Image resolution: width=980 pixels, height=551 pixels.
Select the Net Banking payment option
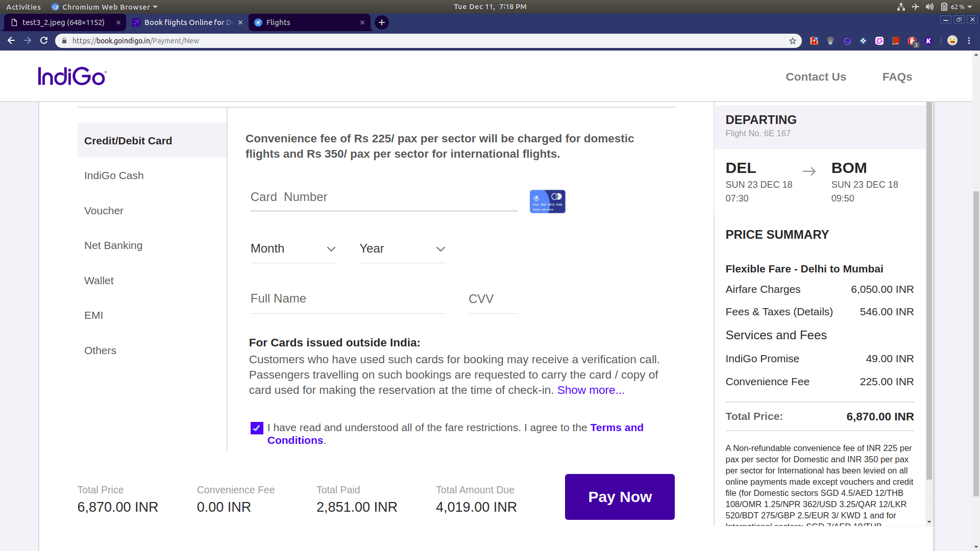[113, 245]
